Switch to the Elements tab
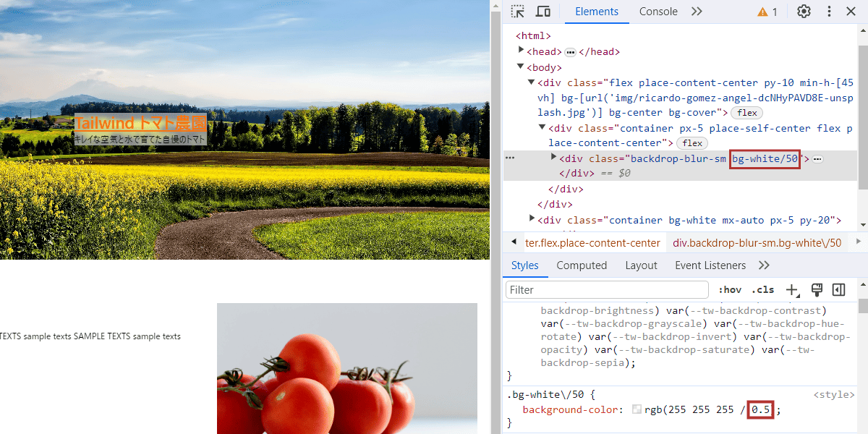Image resolution: width=868 pixels, height=434 pixels. [x=597, y=12]
